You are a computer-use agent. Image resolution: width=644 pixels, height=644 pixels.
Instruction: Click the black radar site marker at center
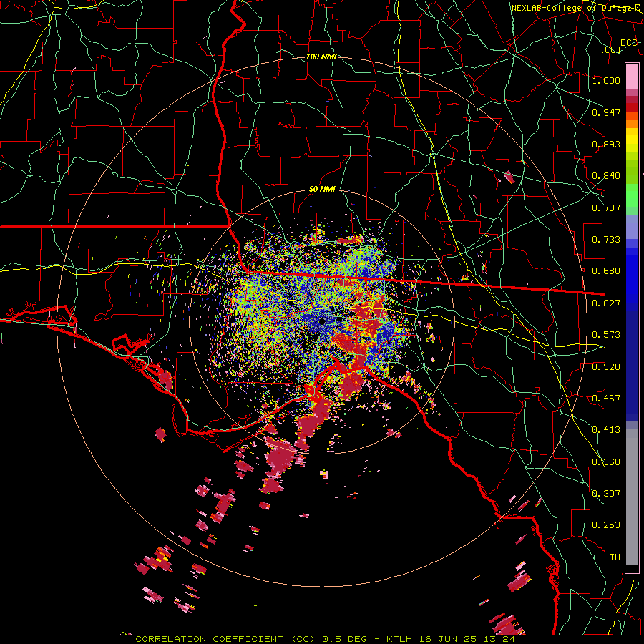pos(322,321)
